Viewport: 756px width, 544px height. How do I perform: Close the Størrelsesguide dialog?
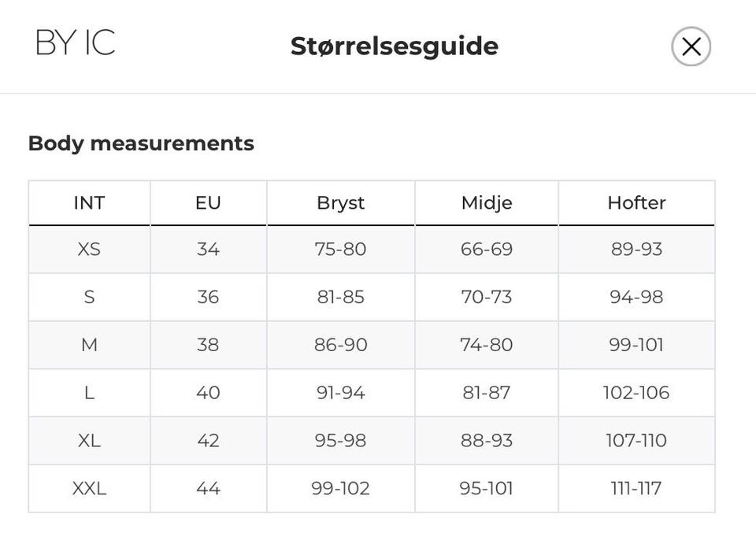pyautogui.click(x=691, y=46)
